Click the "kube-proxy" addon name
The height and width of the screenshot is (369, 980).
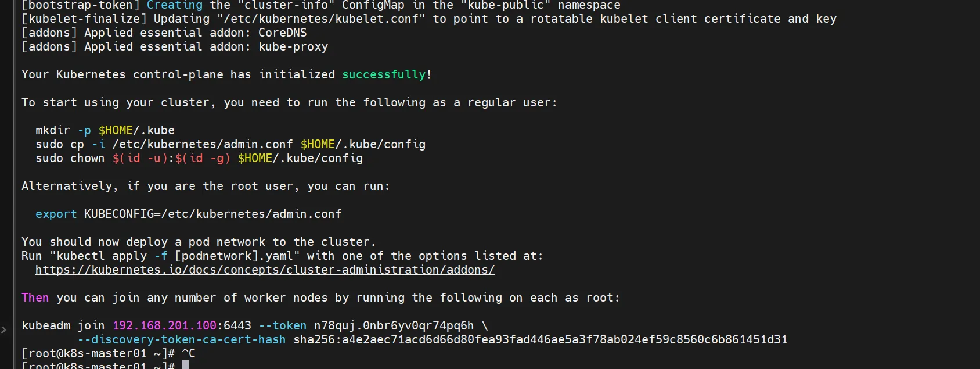293,46
